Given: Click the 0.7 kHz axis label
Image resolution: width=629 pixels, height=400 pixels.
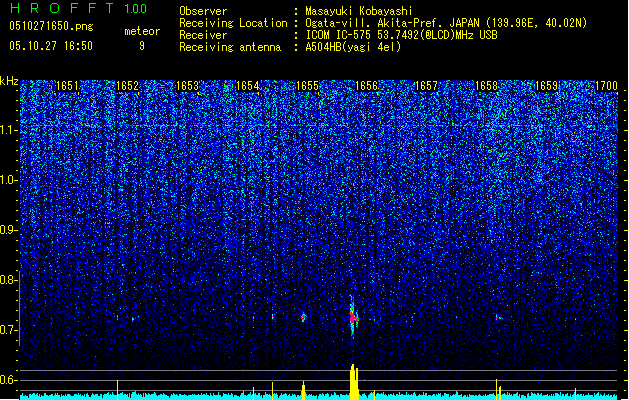Looking at the screenshot, I should (9, 330).
